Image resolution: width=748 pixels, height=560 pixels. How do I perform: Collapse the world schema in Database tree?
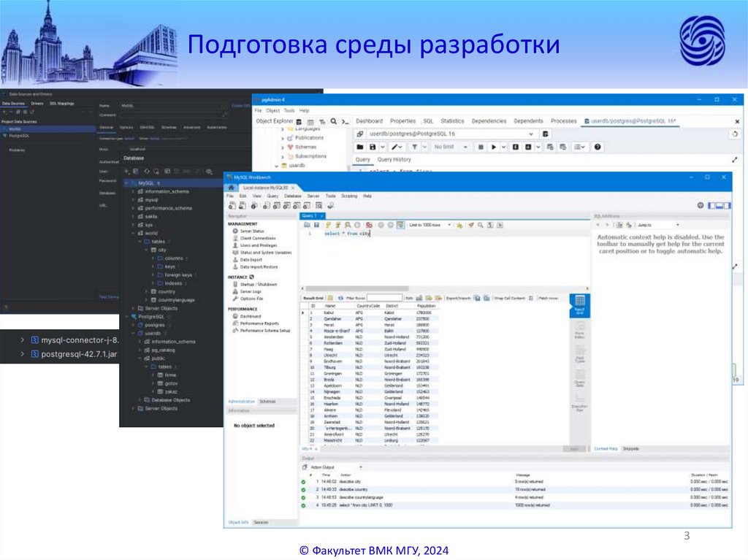tap(133, 233)
